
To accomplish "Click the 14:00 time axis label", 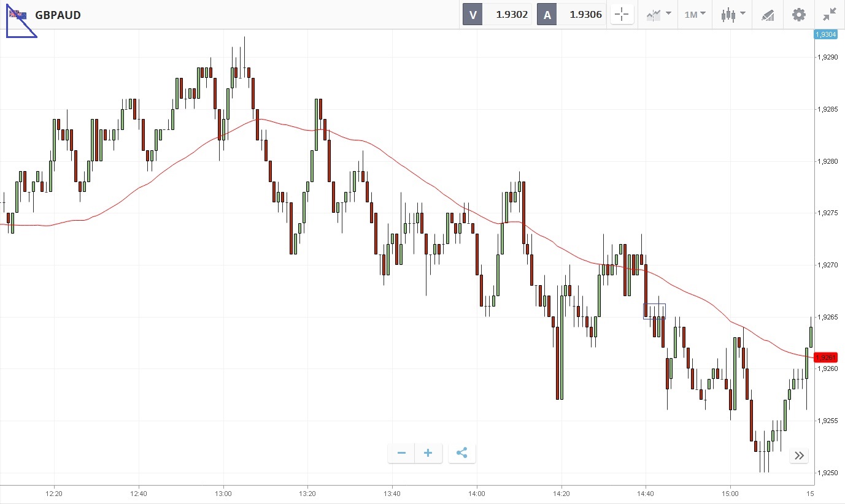I will [476, 494].
